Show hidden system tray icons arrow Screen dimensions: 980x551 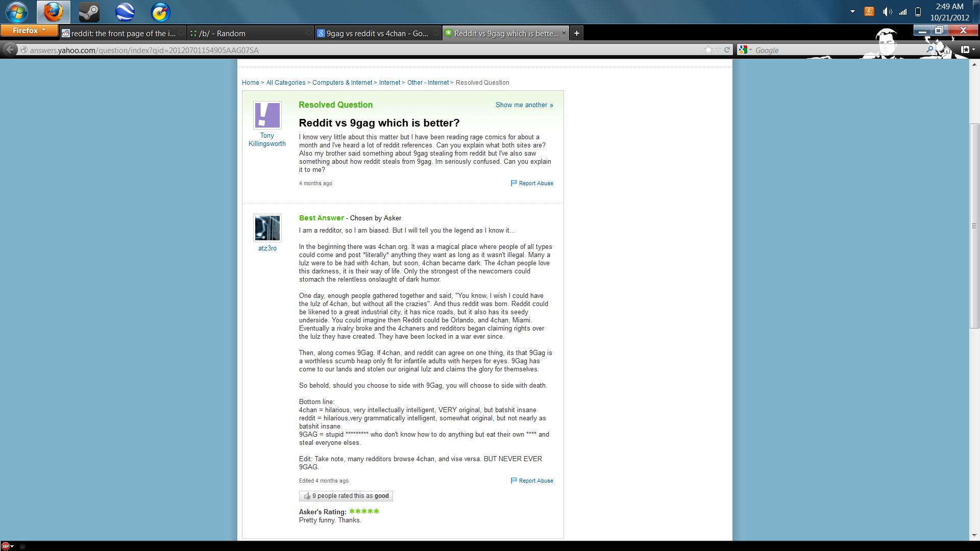[x=852, y=12]
